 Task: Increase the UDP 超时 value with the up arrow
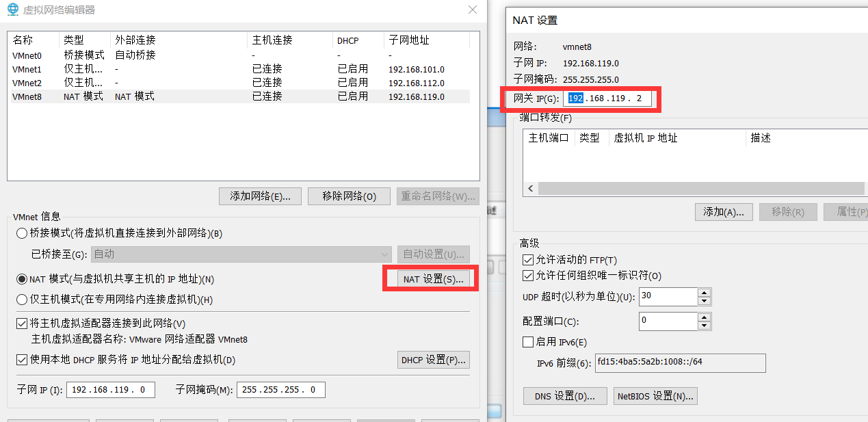704,293
